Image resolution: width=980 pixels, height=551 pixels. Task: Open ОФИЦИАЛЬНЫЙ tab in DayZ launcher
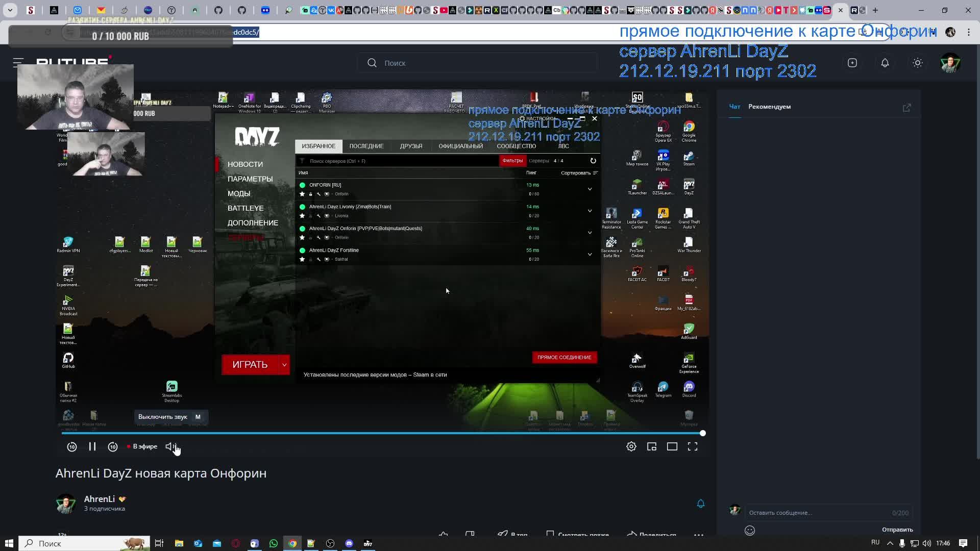pyautogui.click(x=460, y=146)
